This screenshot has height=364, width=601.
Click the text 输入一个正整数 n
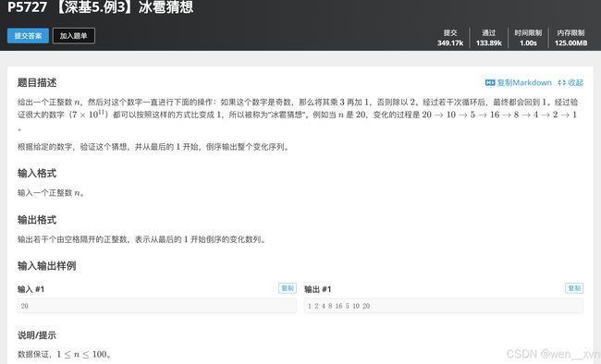click(x=51, y=193)
